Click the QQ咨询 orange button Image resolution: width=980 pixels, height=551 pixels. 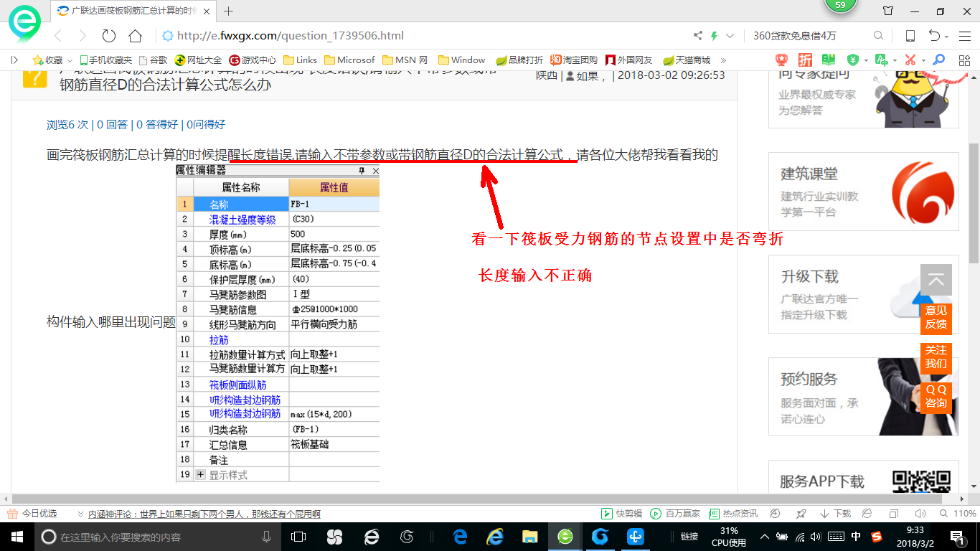(936, 396)
